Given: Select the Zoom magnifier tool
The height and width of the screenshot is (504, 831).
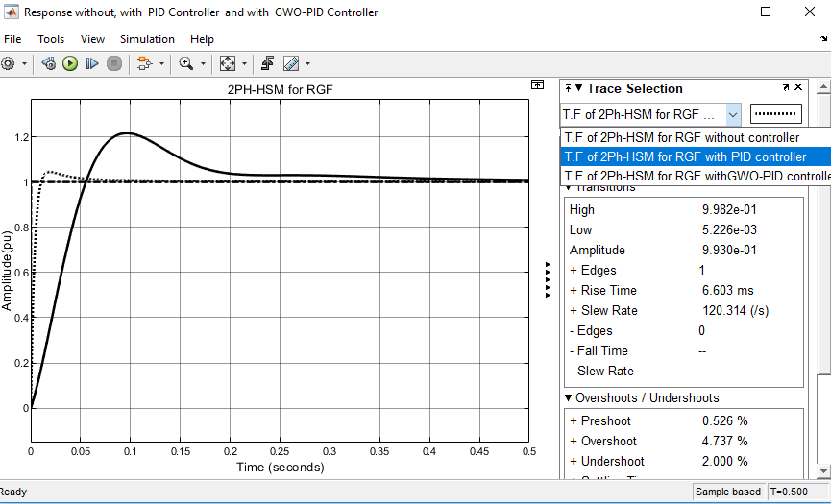Looking at the screenshot, I should click(186, 64).
